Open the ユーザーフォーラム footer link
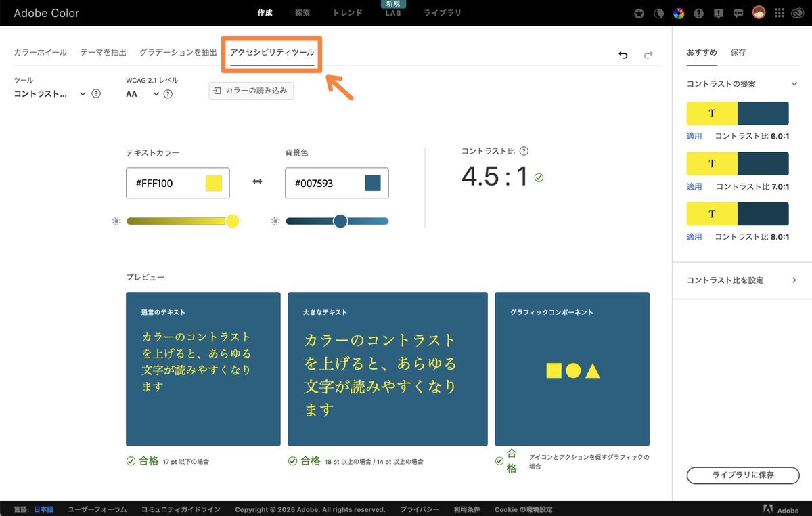The image size is (812, 516). point(97,509)
